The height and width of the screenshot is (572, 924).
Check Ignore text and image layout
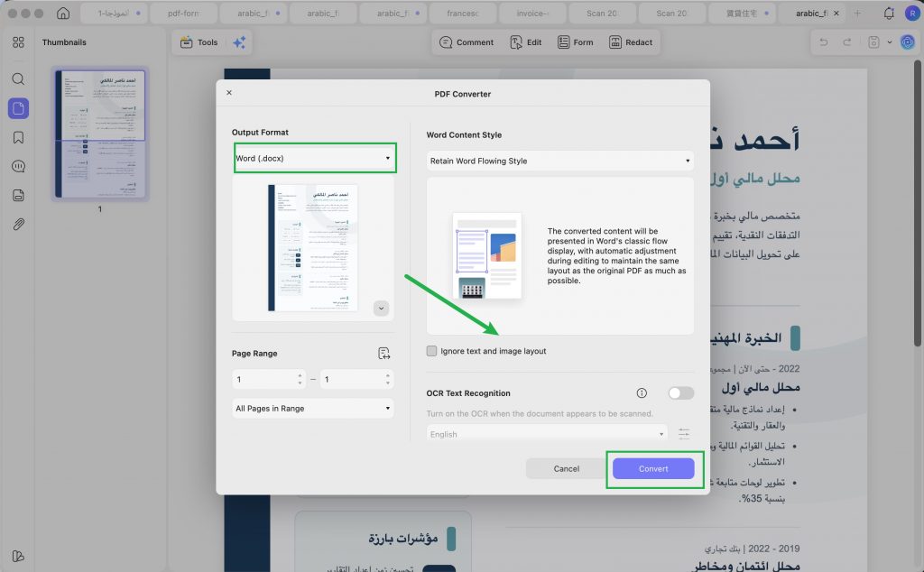pyautogui.click(x=432, y=351)
